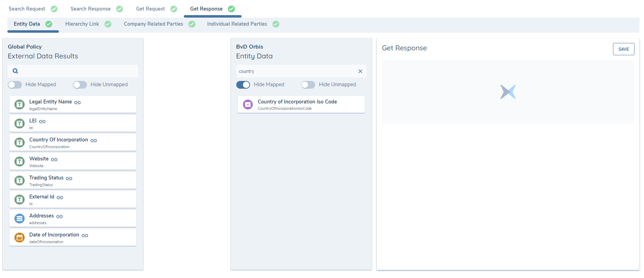644x278 pixels.
Task: Open the Hierarchy Link tab
Action: click(82, 24)
